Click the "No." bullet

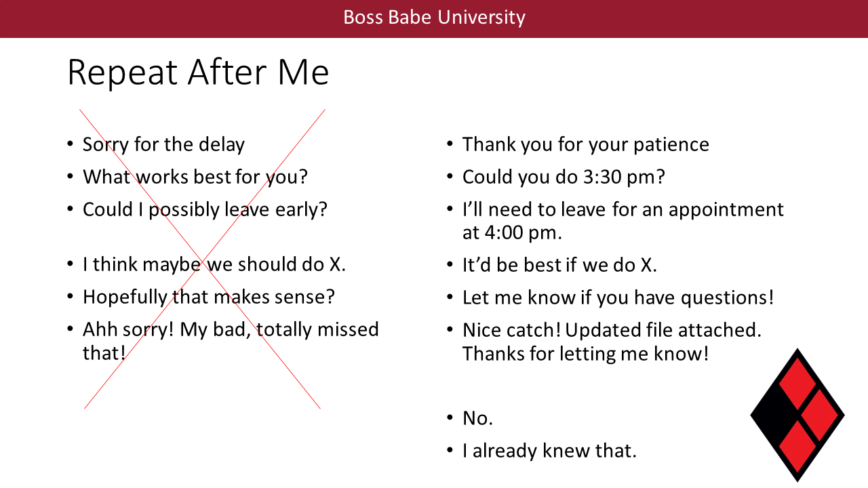(477, 418)
